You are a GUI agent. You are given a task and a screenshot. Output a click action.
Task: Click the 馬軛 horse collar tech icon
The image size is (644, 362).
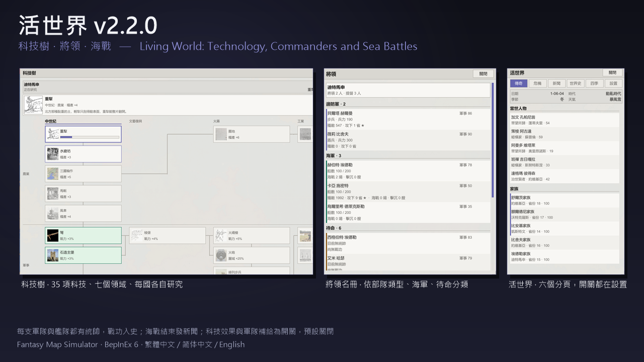click(53, 194)
